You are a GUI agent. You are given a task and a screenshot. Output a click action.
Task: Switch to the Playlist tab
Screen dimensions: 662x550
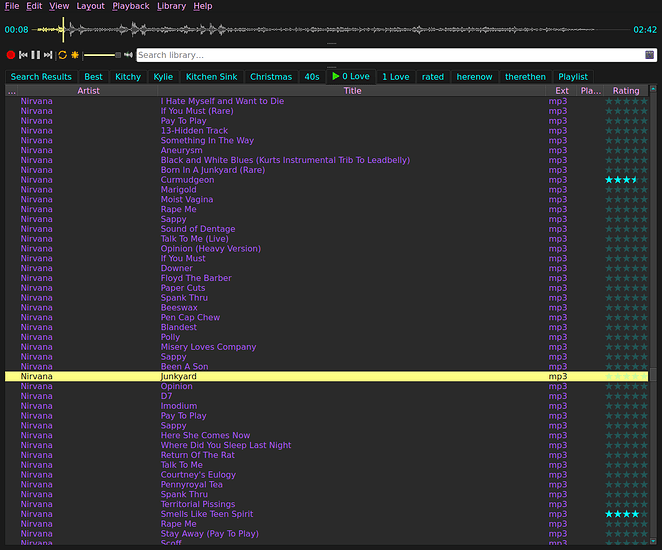573,77
